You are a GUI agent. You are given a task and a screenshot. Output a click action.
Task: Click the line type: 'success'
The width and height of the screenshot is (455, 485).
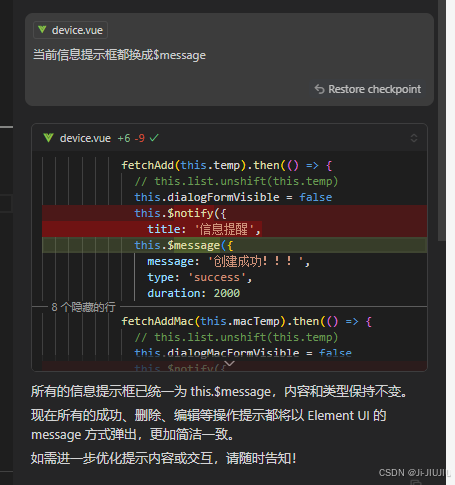tap(200, 277)
